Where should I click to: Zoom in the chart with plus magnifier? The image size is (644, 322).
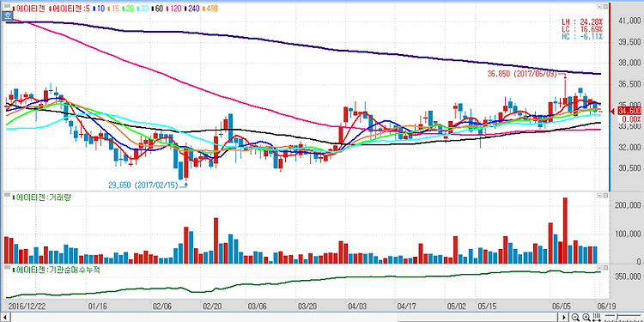pos(586,317)
